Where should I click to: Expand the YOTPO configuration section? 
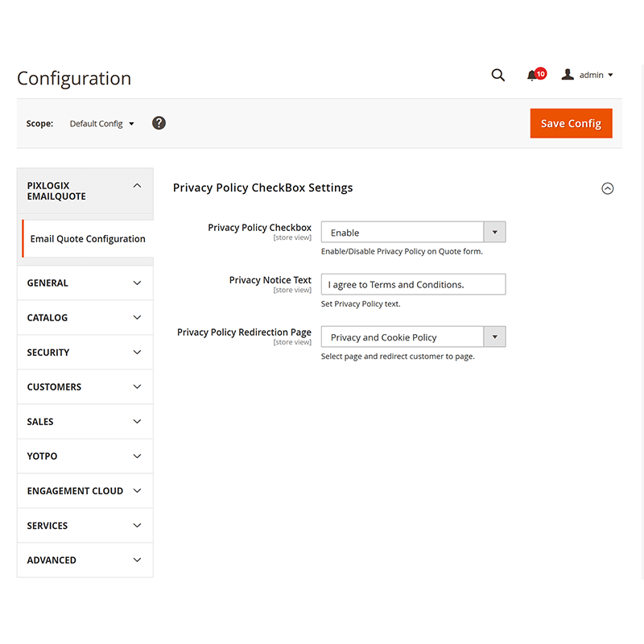pos(85,456)
